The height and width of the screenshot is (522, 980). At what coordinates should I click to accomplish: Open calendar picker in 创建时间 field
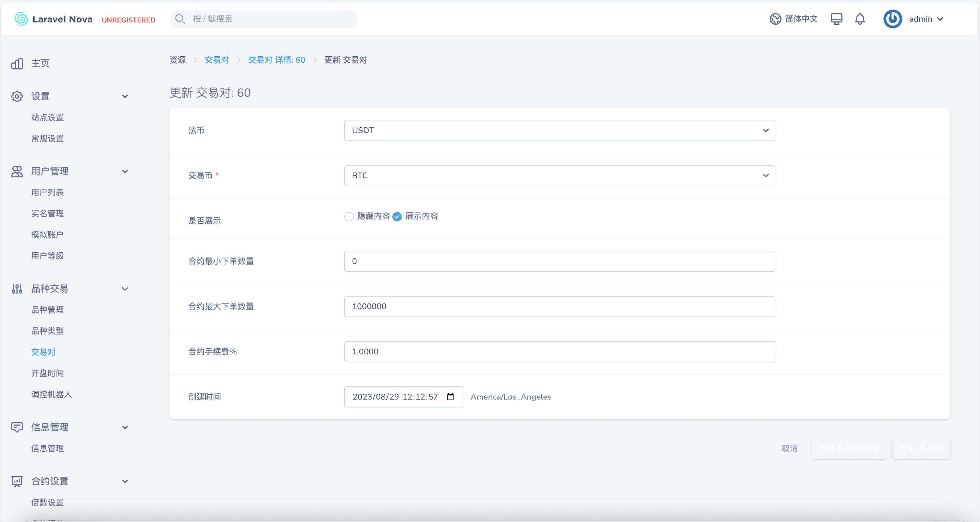[x=450, y=397]
